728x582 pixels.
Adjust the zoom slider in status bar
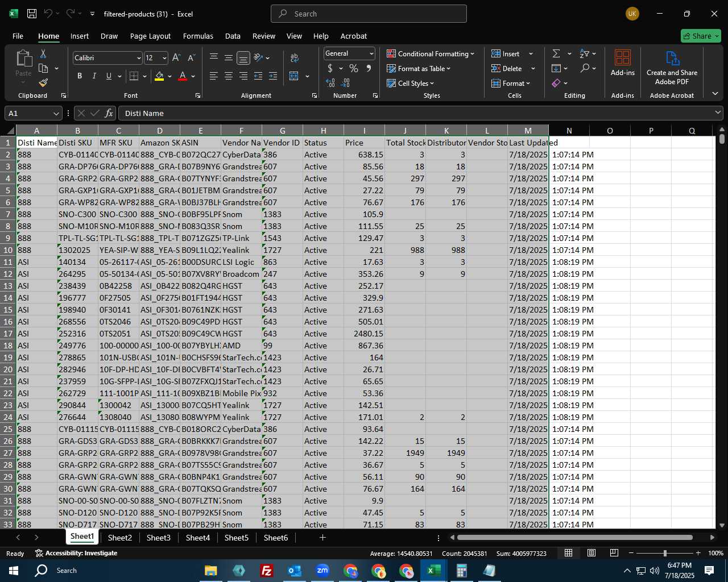coord(665,553)
